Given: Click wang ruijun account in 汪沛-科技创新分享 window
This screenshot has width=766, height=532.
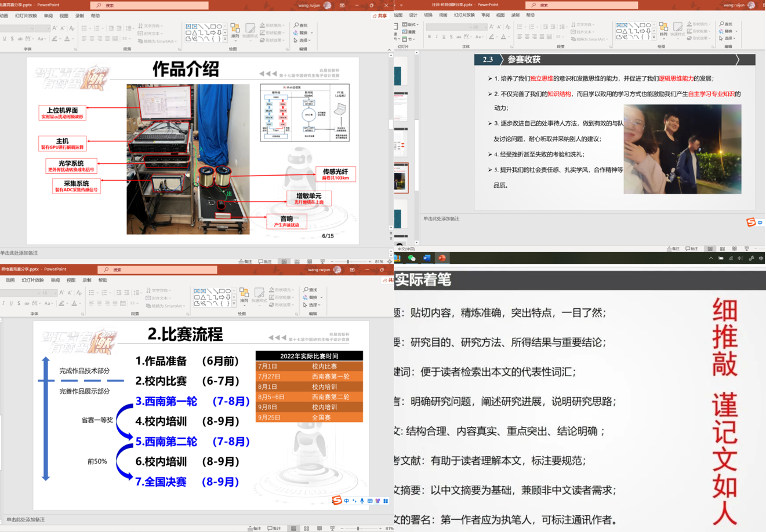Looking at the screenshot, I should coord(734,5).
